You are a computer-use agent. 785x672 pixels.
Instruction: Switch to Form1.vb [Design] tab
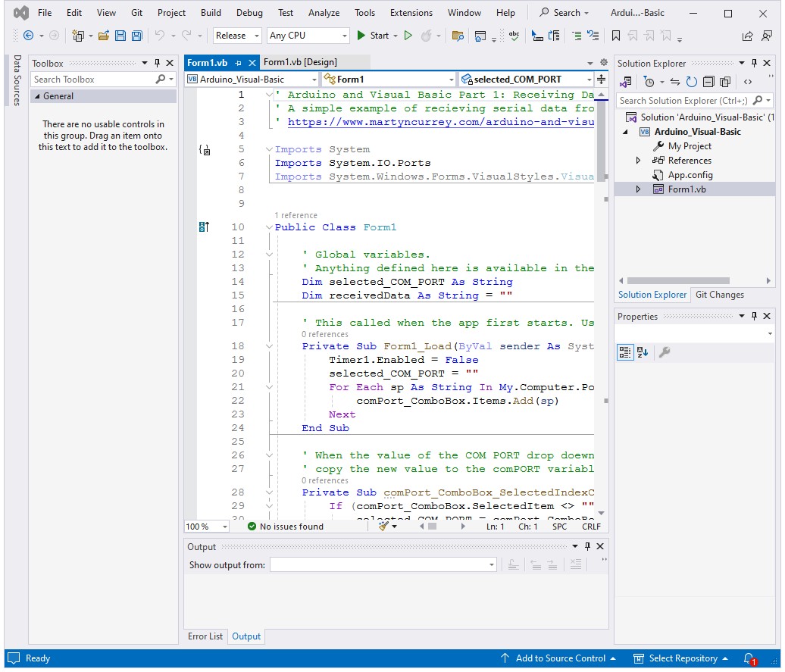point(300,62)
